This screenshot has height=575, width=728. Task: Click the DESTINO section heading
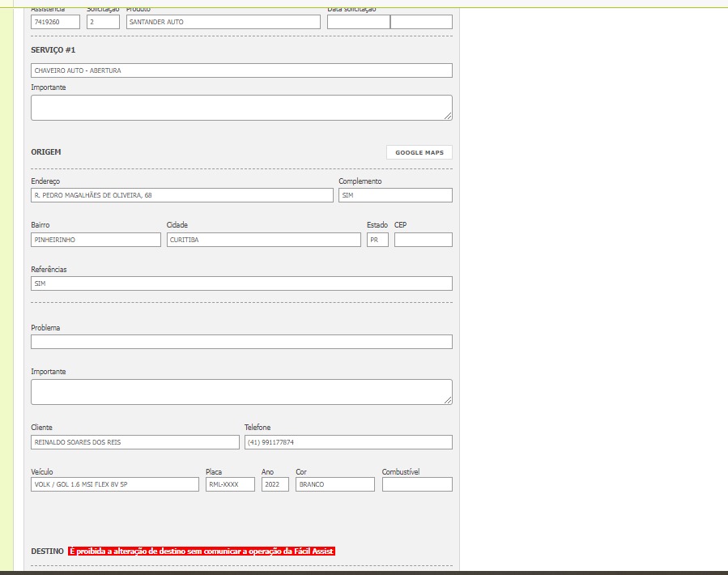(x=47, y=552)
